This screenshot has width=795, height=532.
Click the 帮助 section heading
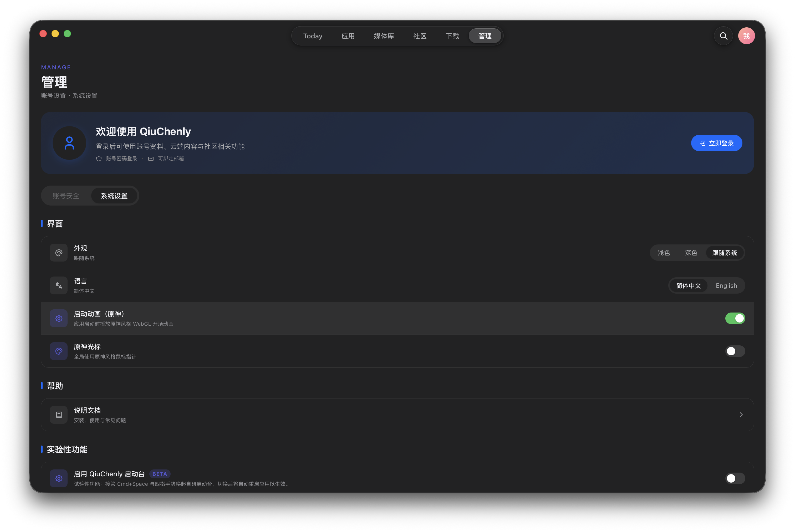(55, 386)
